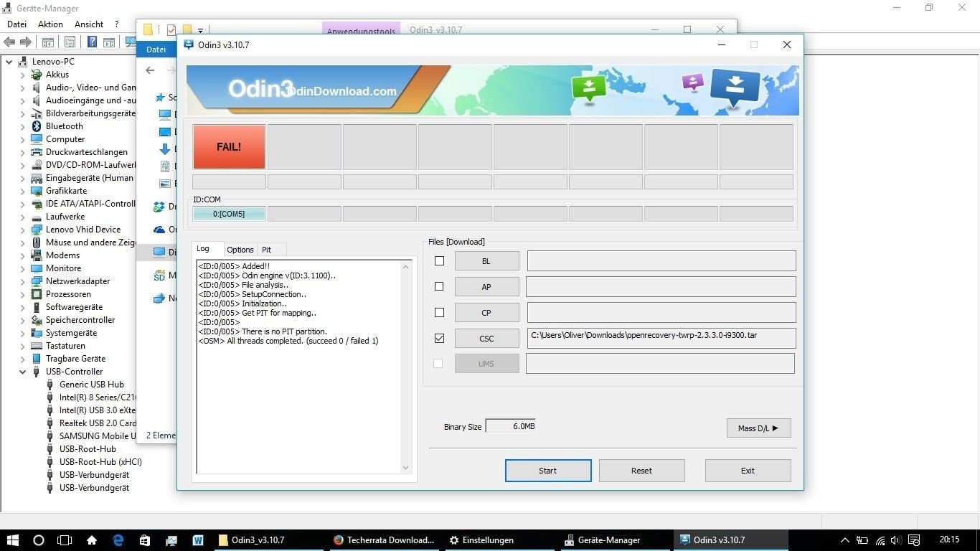Viewport: 980px width, 551px height.
Task: Click the CSC file path field with twrp tar
Action: pos(661,338)
